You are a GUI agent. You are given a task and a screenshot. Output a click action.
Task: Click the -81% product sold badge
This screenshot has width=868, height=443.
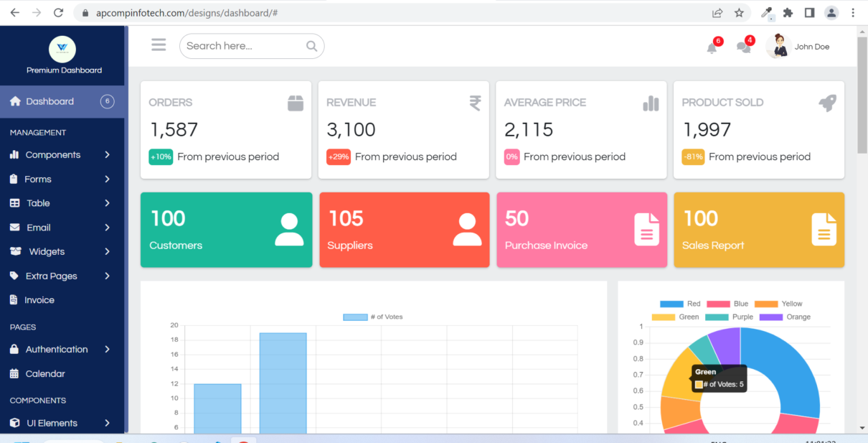click(x=693, y=157)
